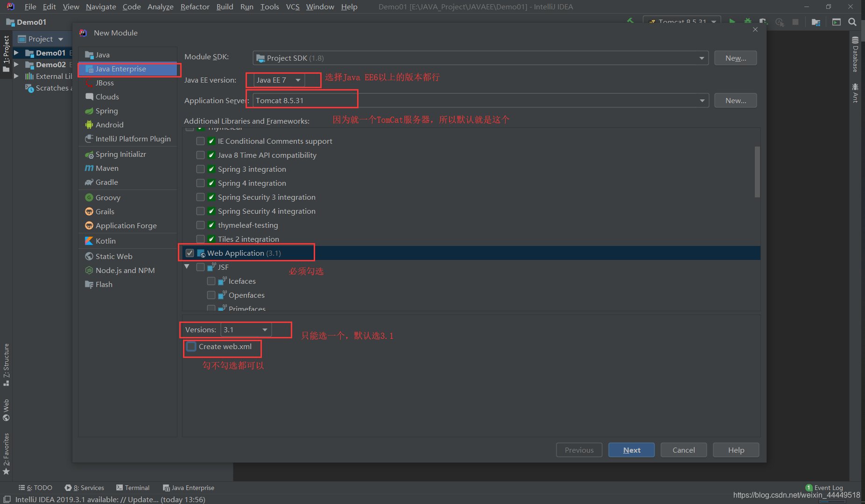
Task: Check the Icefaces checkbox
Action: (x=211, y=281)
